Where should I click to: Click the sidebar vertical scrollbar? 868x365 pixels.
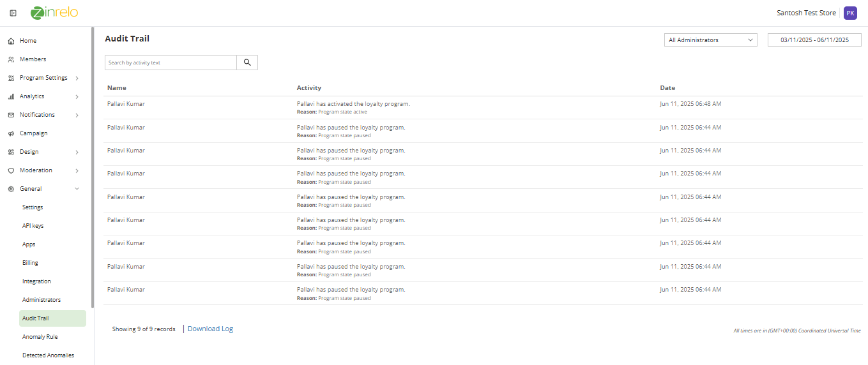coord(93,167)
